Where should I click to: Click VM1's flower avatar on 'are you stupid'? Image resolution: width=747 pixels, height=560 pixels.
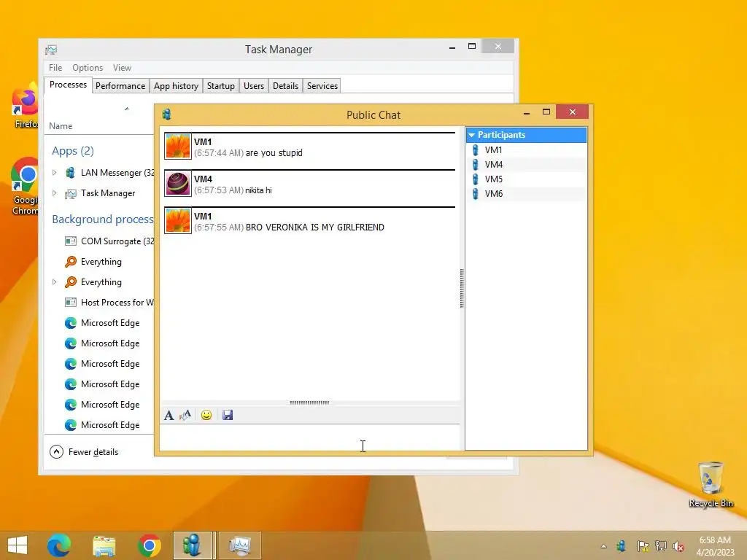pos(178,146)
